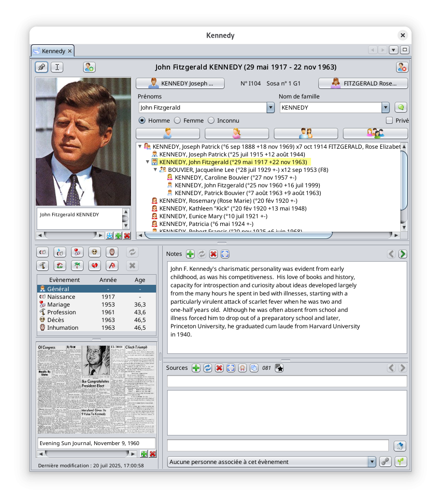Click the blue frame icon in Notes toolbar
Viewport: 441px width, 504px height.
[225, 254]
